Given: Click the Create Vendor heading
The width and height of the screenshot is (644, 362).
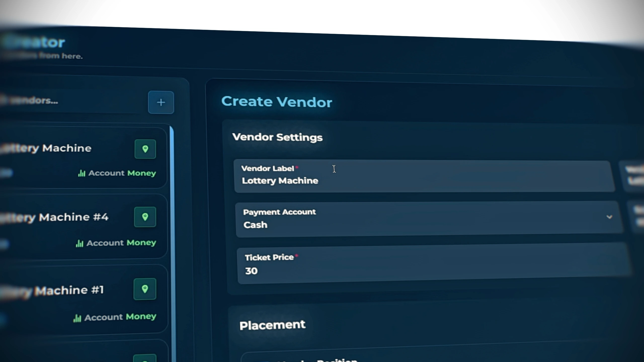Looking at the screenshot, I should [x=277, y=102].
